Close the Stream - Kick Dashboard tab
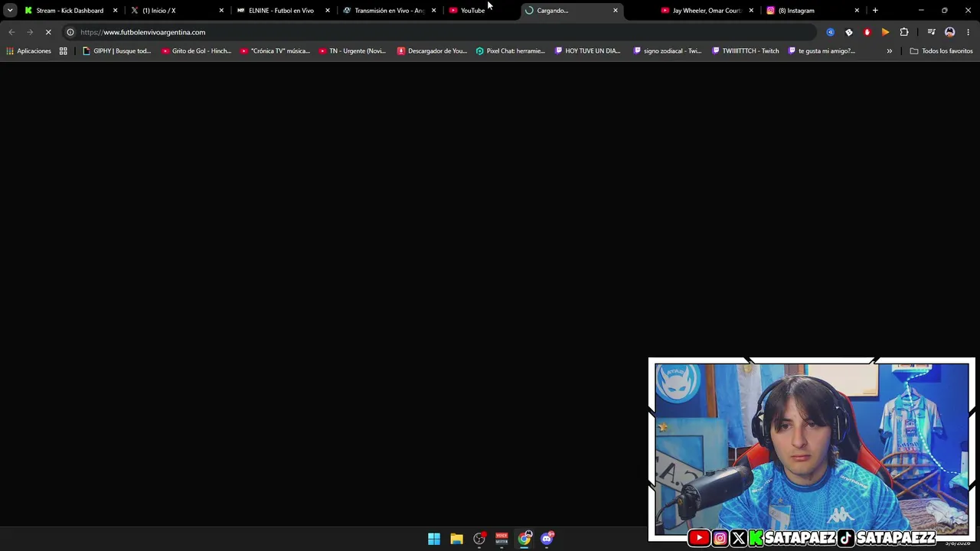This screenshot has height=551, width=980. 116,11
